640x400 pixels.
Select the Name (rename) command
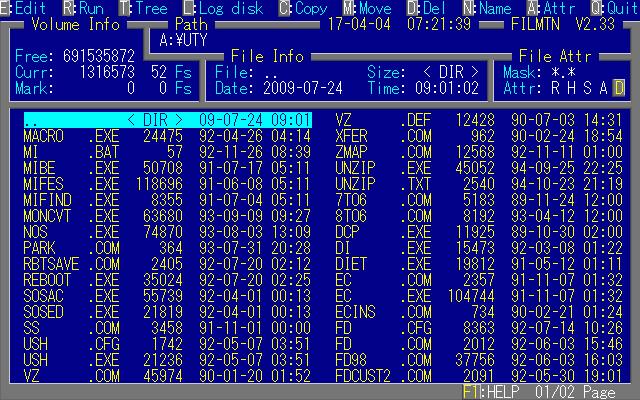[x=487, y=8]
